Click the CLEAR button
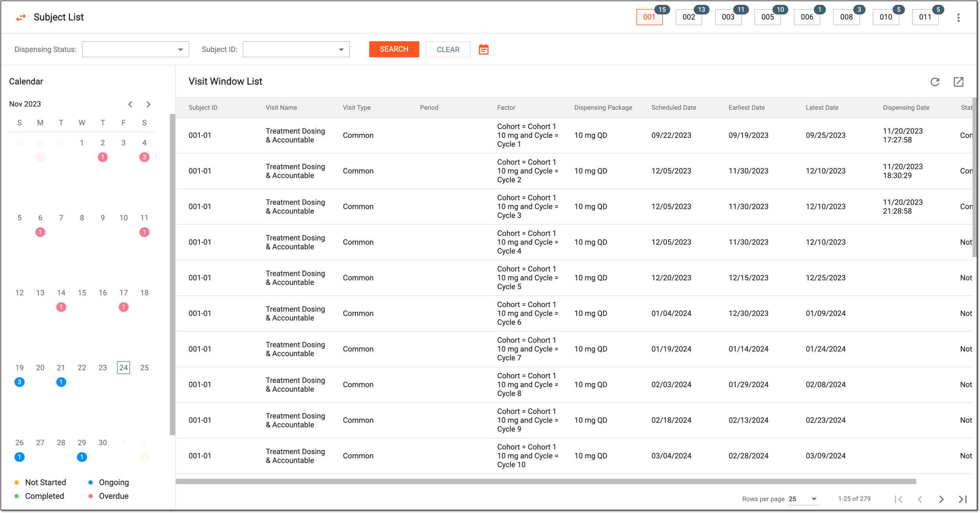980x513 pixels. 448,49
